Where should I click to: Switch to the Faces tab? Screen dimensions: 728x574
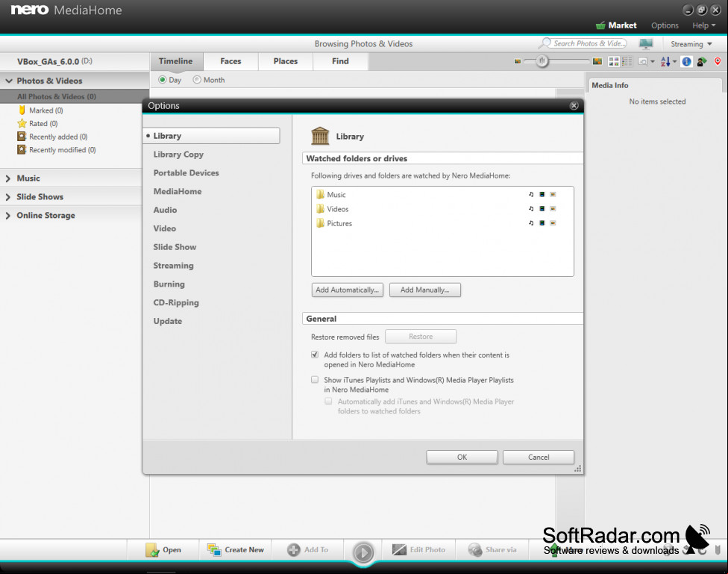tap(230, 61)
